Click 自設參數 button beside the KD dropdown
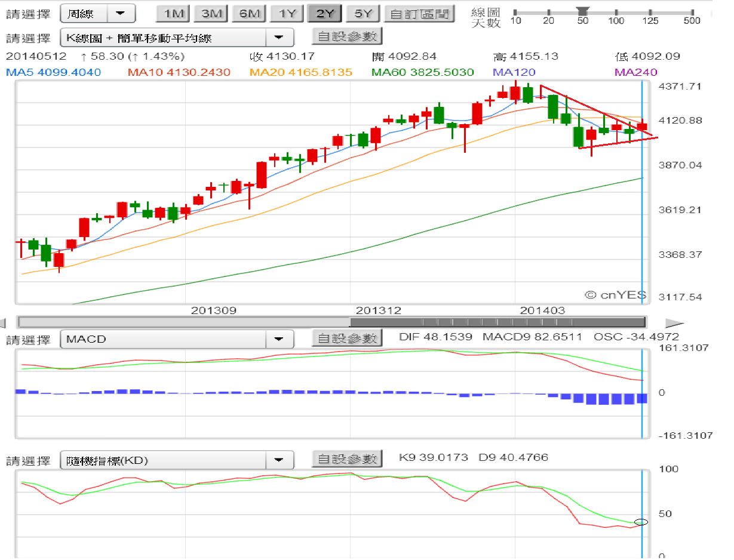The width and height of the screenshot is (734, 560). pos(347,459)
